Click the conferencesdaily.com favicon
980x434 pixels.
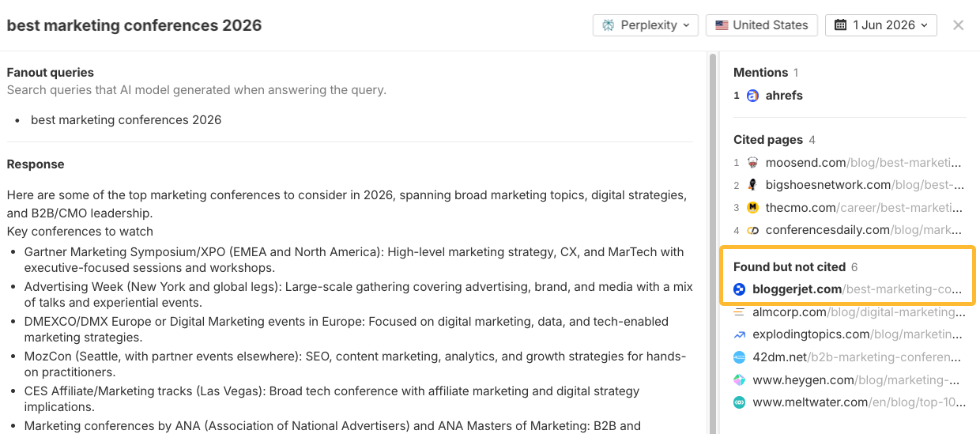(752, 230)
